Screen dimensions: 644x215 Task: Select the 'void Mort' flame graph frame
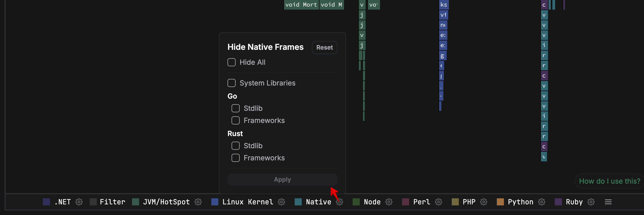[301, 5]
